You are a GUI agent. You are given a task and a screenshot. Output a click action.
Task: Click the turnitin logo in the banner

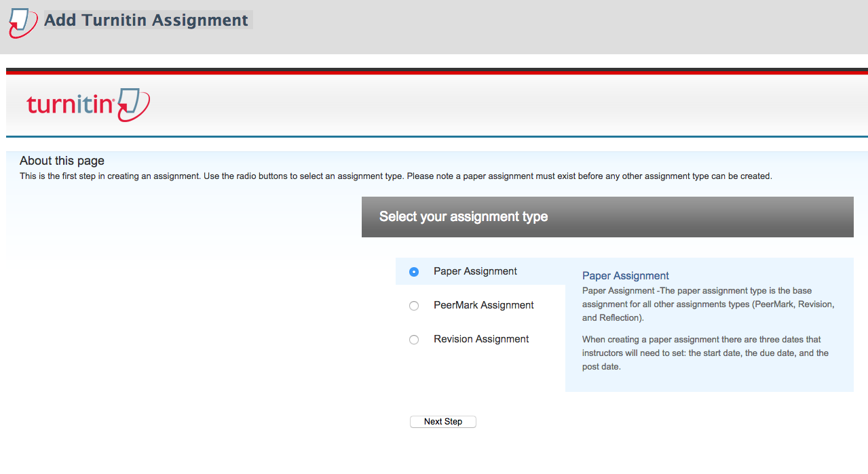[x=88, y=104]
